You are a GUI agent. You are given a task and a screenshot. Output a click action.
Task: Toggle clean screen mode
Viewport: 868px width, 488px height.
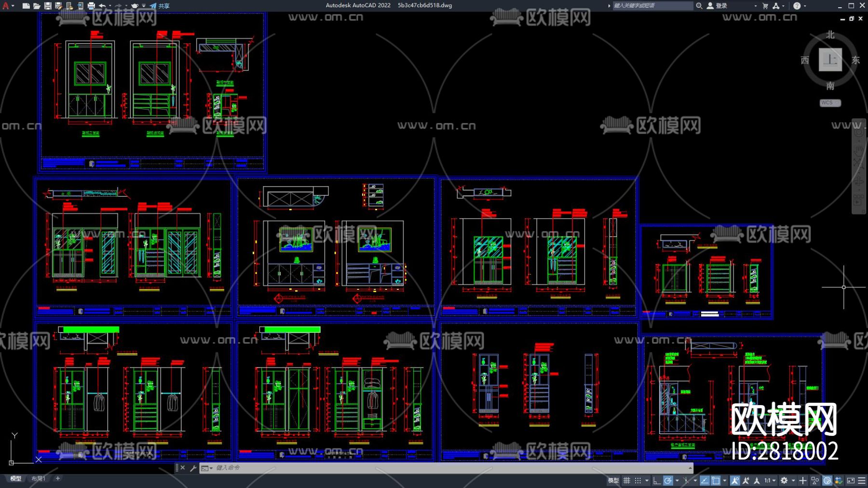851,480
